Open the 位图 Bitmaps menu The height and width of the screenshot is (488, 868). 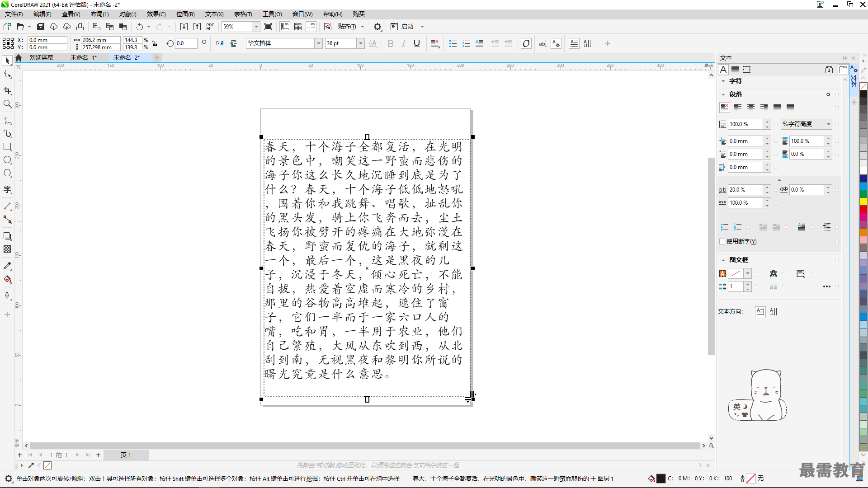coord(185,14)
